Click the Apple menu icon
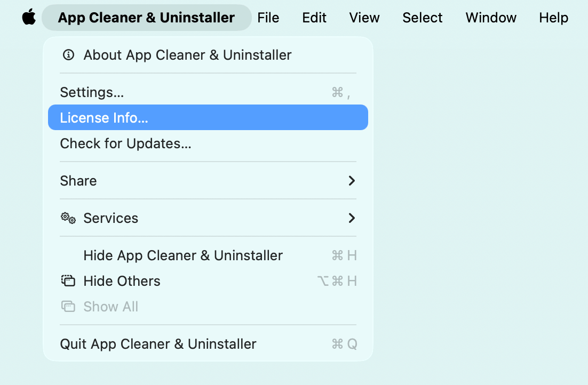 [x=29, y=17]
